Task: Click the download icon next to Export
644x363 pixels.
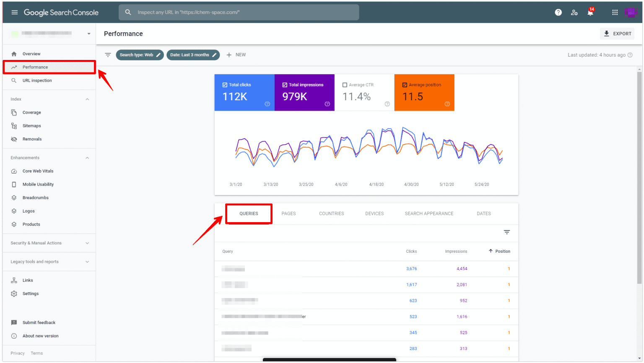Action: point(606,34)
